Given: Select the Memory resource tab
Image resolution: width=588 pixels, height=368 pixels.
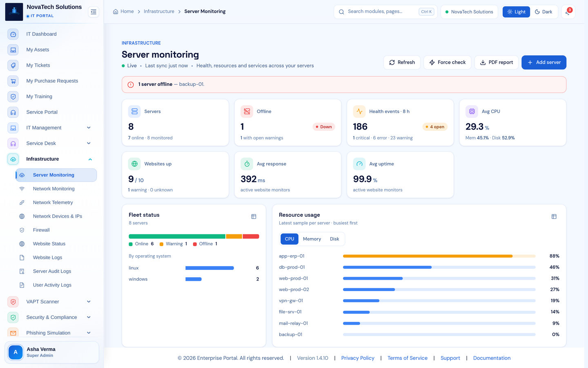Looking at the screenshot, I should pyautogui.click(x=312, y=239).
